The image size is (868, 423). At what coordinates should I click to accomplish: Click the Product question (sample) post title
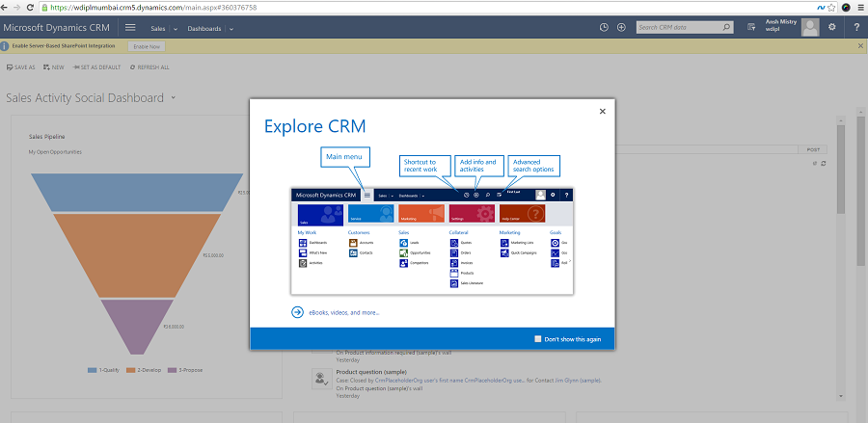coord(371,372)
